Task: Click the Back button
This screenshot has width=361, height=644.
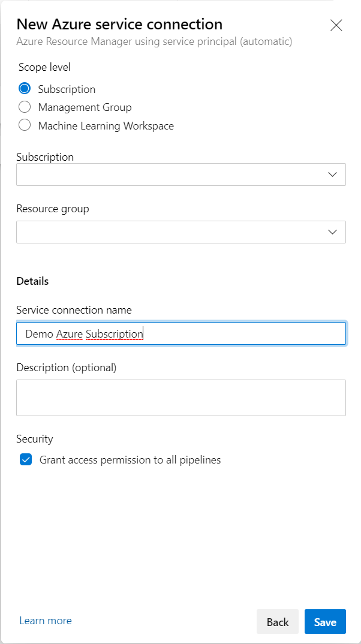Action: (278, 622)
